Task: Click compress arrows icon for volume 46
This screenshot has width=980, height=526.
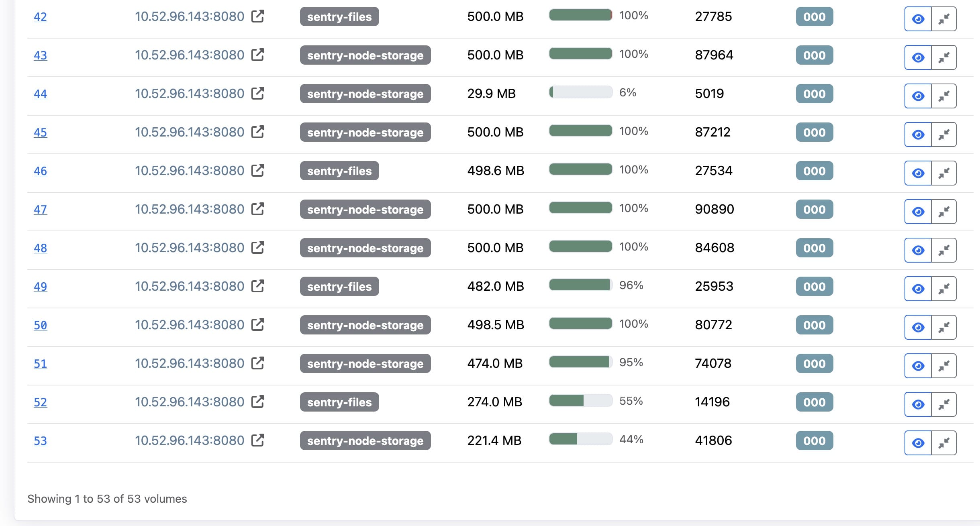Action: point(944,173)
